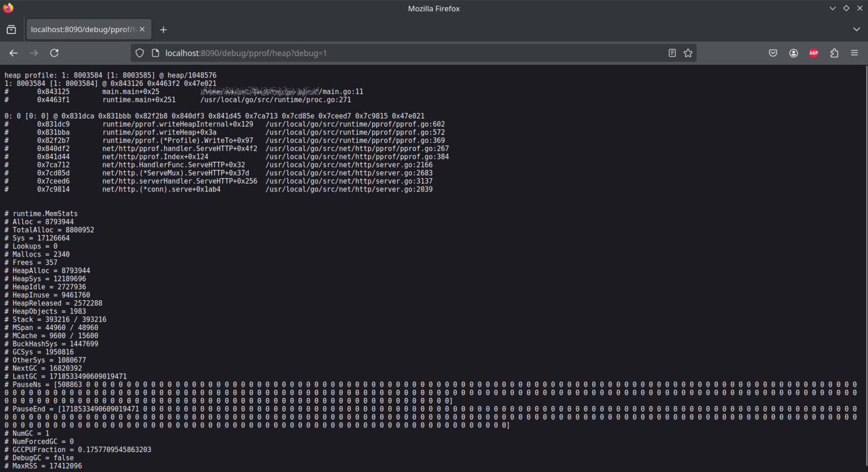The width and height of the screenshot is (868, 472).
Task: Open the Adblock Plus extension popup
Action: pos(814,53)
